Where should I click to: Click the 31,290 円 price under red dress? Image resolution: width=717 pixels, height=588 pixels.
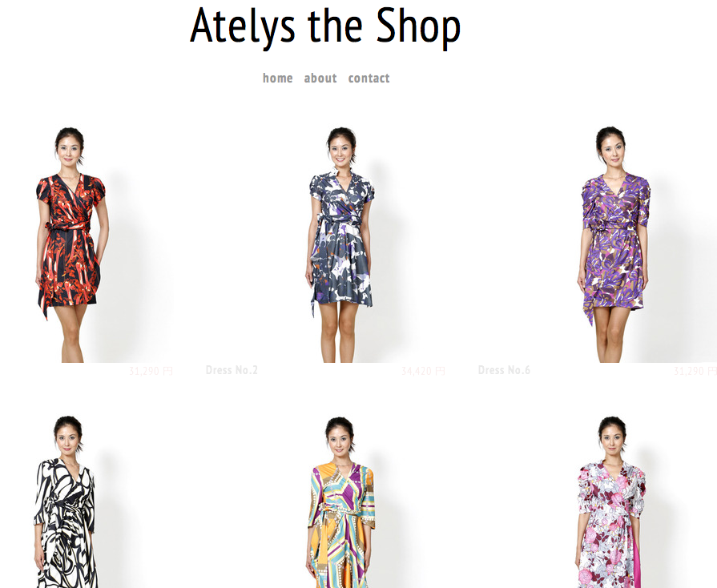pyautogui.click(x=151, y=371)
